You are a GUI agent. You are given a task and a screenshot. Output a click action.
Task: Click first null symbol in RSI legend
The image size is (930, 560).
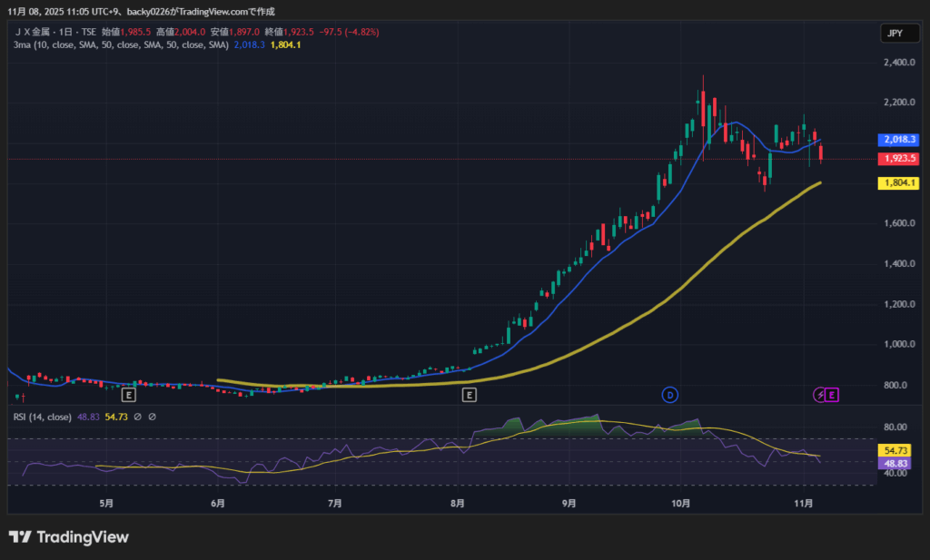coord(137,417)
